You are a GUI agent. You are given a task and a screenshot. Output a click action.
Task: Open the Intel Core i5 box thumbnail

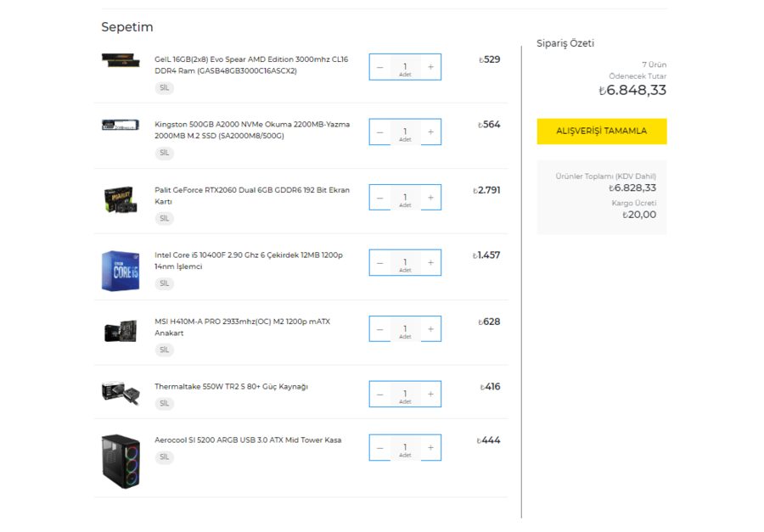click(121, 272)
